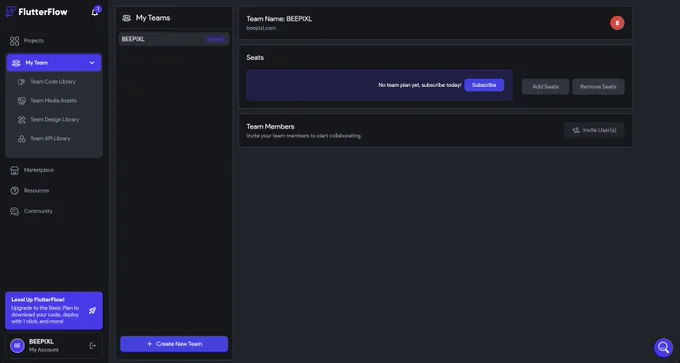
Task: Click the BE account avatar
Action: (17, 346)
